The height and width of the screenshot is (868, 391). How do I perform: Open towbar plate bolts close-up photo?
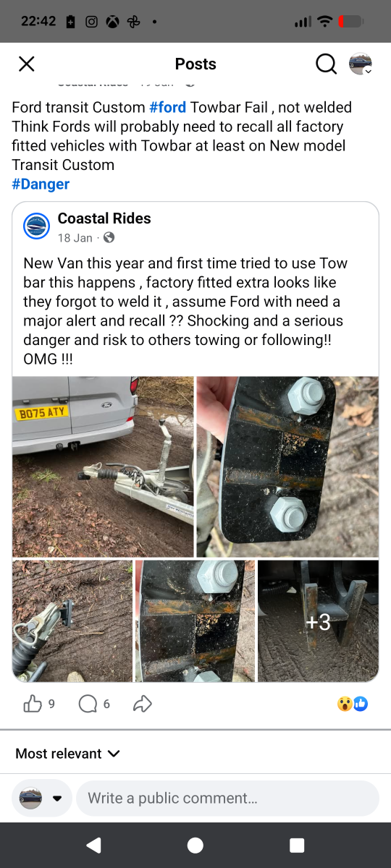287,467
